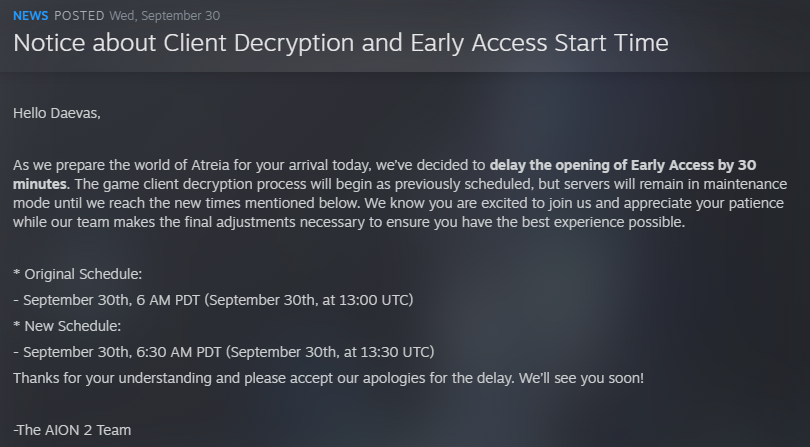
Task: Click the Thanks for your understanding line
Action: click(x=329, y=378)
